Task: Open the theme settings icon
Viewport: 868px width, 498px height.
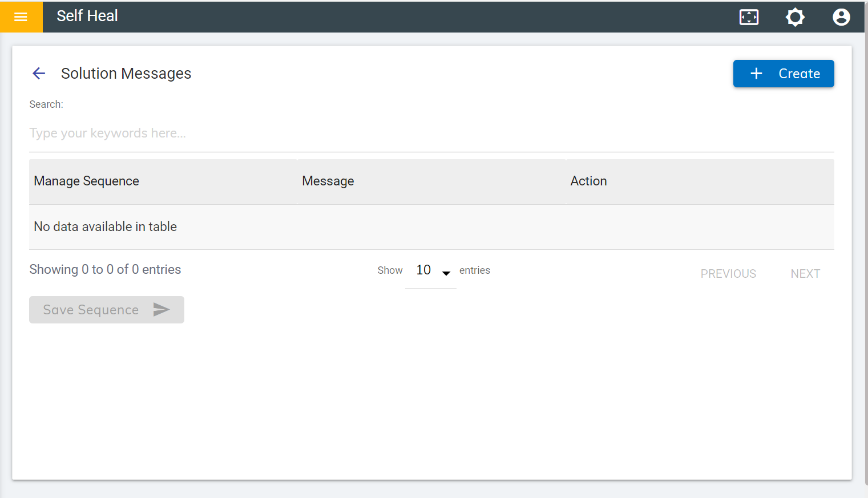Action: tap(795, 17)
